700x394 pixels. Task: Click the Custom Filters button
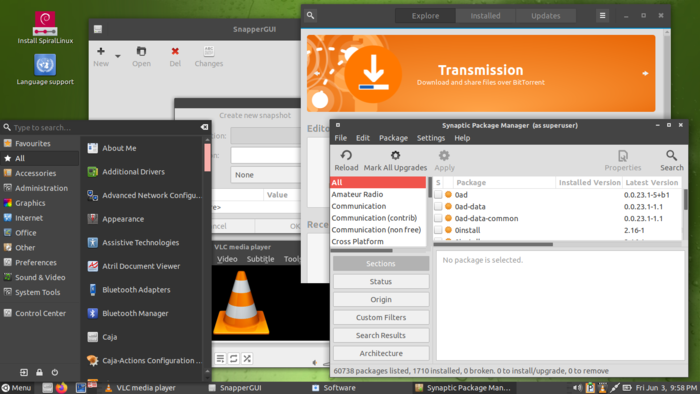click(x=381, y=317)
